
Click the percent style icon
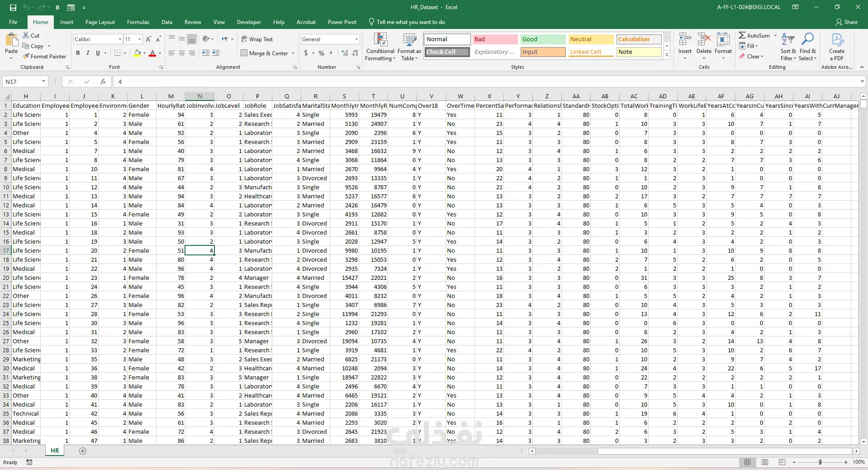(321, 53)
